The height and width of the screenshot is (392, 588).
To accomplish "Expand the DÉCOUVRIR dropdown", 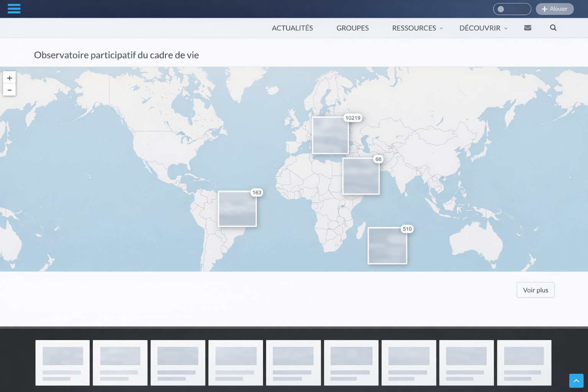I will point(480,28).
